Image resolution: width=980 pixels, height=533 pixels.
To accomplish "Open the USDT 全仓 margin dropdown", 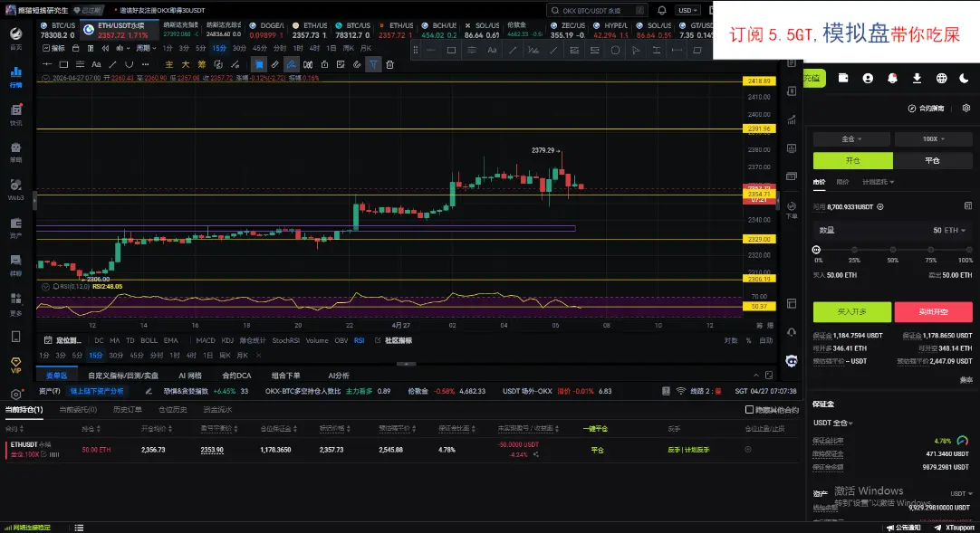I will pyautogui.click(x=832, y=423).
